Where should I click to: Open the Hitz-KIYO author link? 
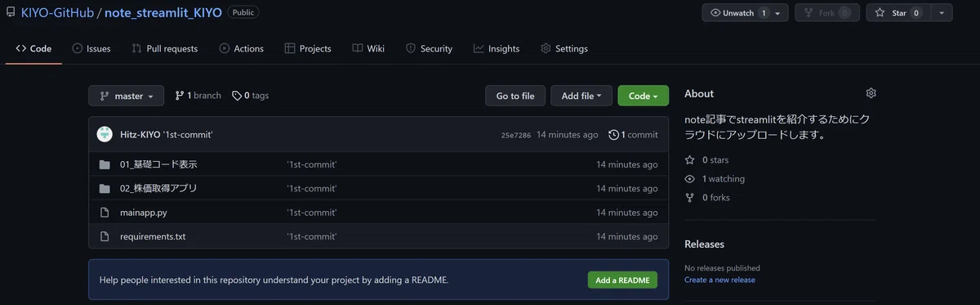click(x=140, y=135)
